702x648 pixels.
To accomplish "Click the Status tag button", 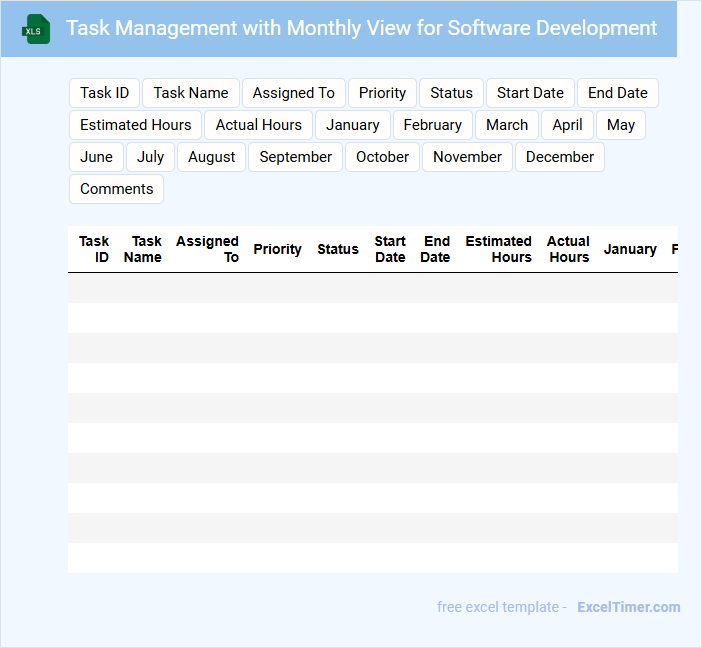I will pos(451,93).
